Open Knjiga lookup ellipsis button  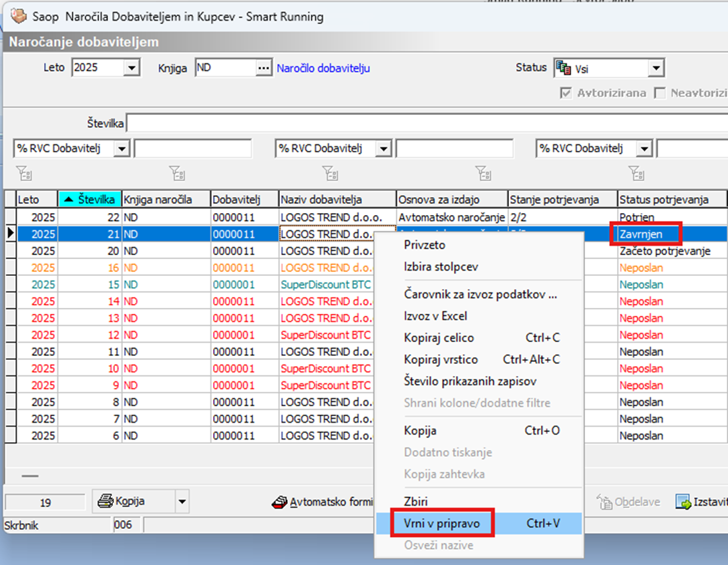264,67
